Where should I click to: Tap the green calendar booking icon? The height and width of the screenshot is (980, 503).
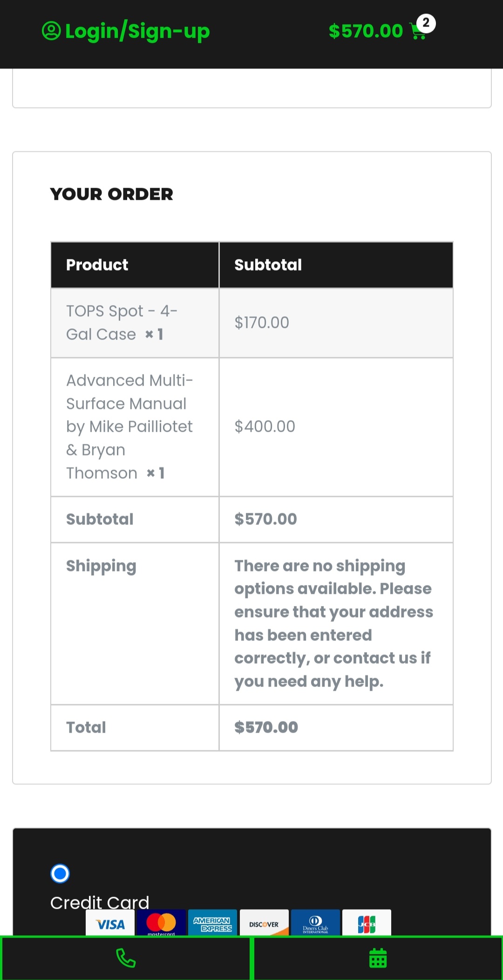pos(378,958)
